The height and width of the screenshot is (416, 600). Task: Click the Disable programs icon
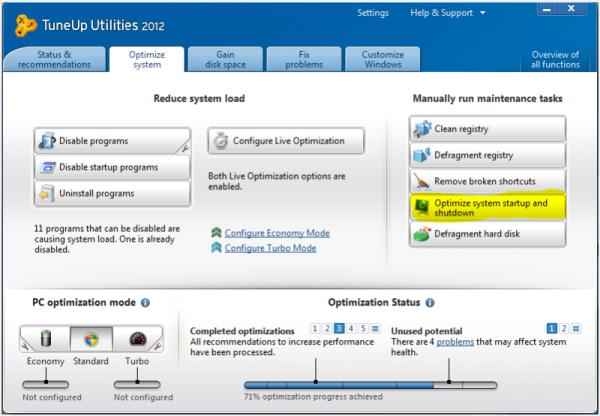click(47, 141)
